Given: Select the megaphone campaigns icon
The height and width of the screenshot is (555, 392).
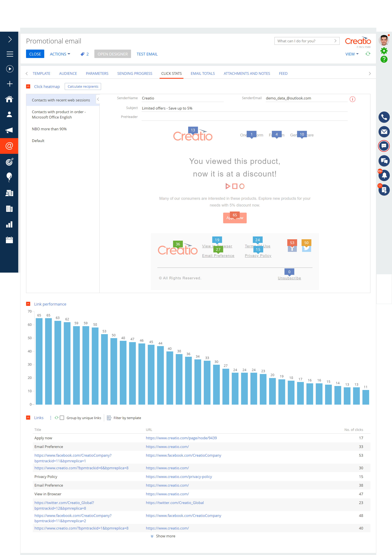Looking at the screenshot, I should (9, 130).
